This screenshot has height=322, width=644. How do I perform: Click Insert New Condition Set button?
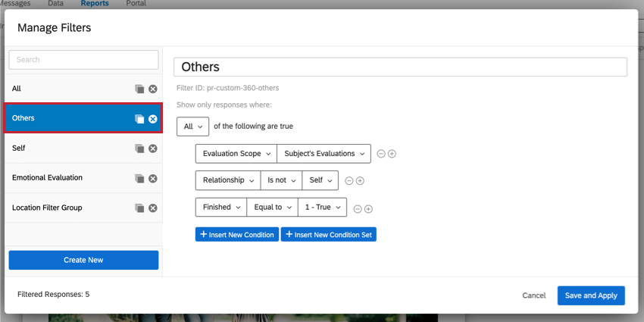328,235
